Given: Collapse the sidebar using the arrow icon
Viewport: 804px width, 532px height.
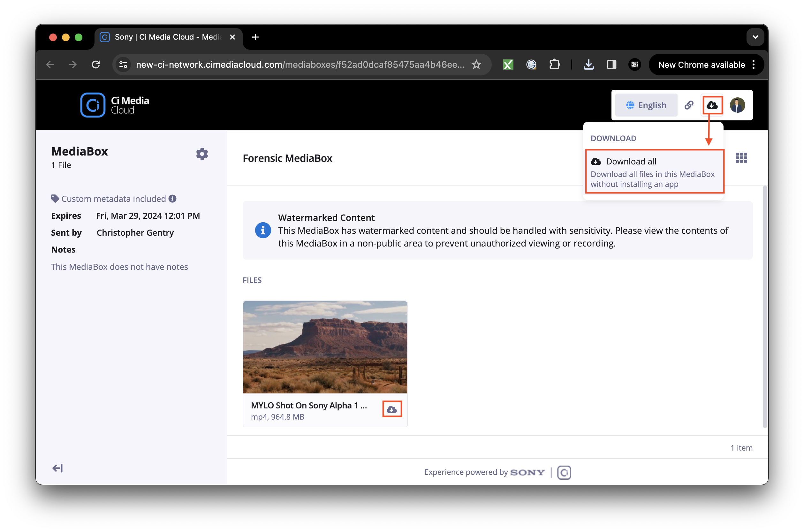Looking at the screenshot, I should pyautogui.click(x=57, y=468).
